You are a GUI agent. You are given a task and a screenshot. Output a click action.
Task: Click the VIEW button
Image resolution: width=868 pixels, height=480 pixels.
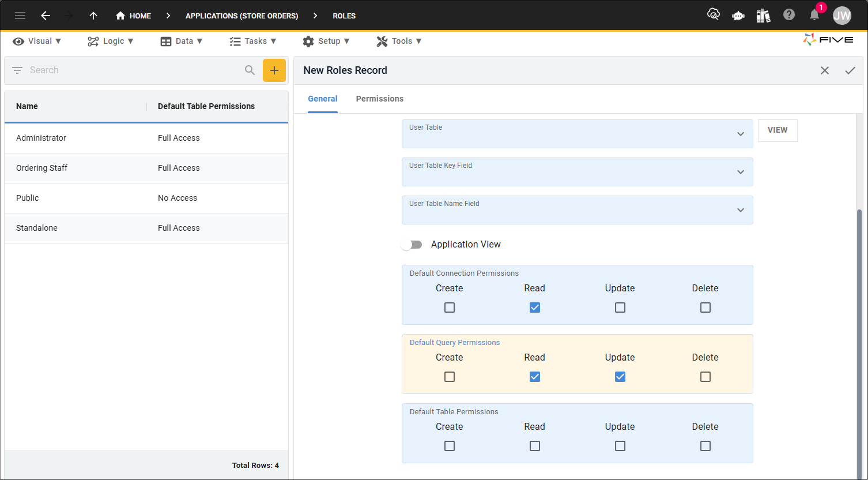click(x=777, y=130)
